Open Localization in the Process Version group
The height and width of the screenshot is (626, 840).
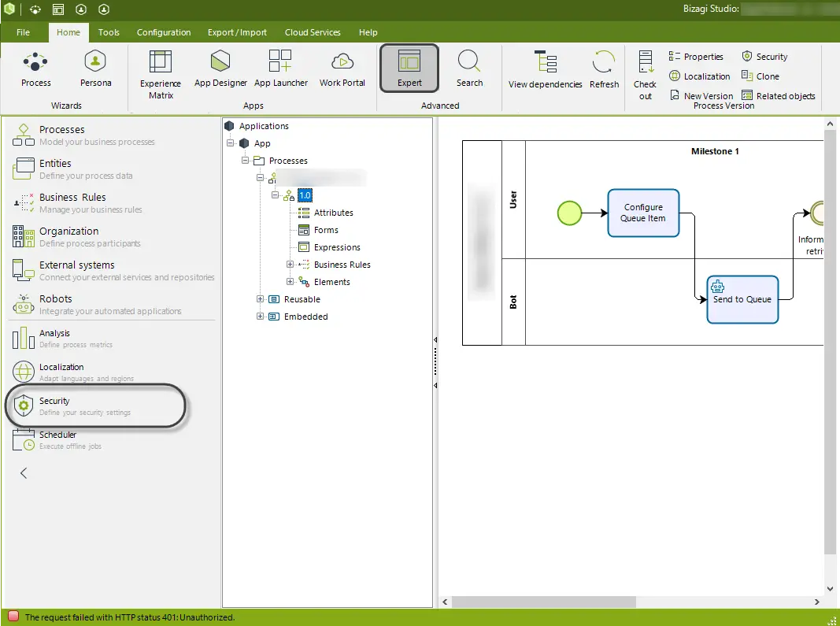coord(700,76)
